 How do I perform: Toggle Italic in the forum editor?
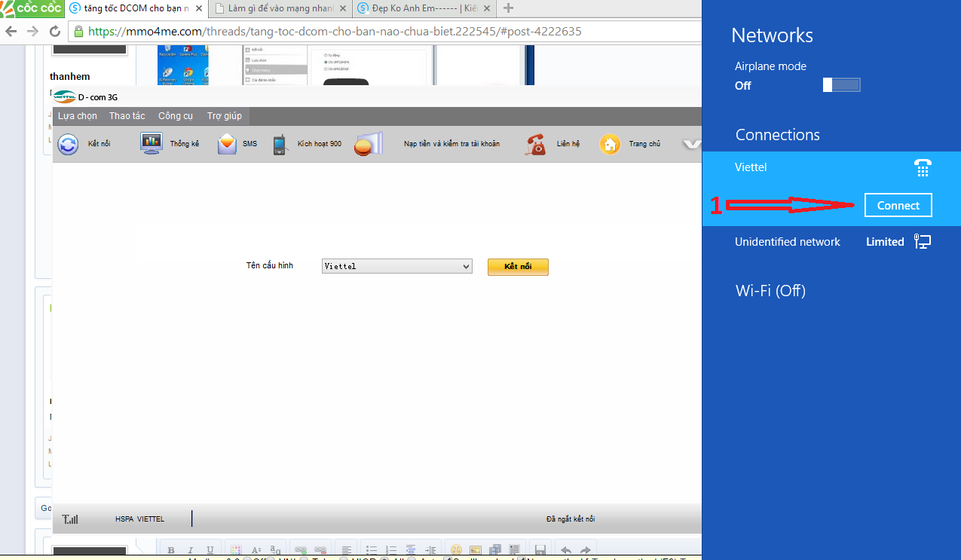click(191, 550)
